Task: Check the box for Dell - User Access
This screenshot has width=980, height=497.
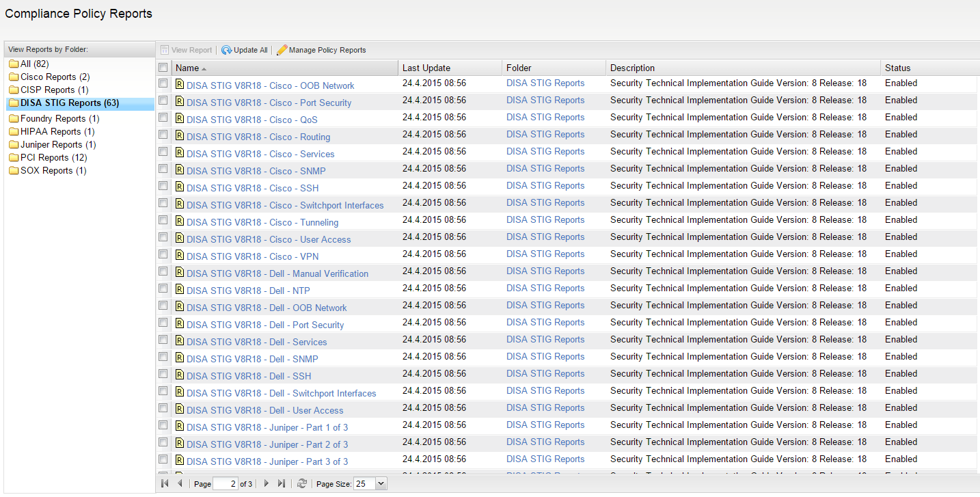Action: (x=163, y=407)
